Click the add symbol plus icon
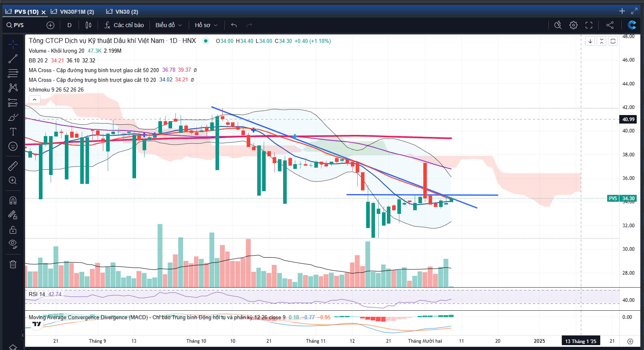 (x=50, y=25)
